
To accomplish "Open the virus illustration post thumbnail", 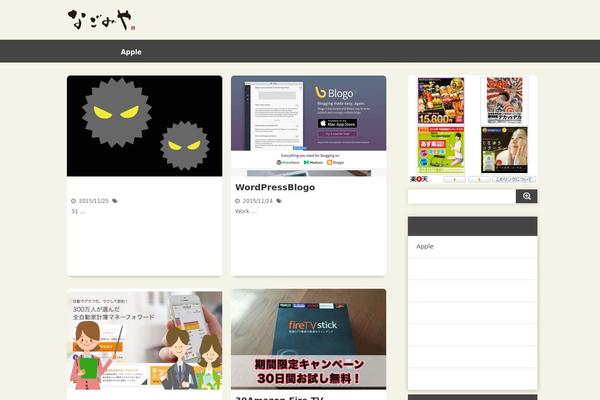I will tap(144, 126).
